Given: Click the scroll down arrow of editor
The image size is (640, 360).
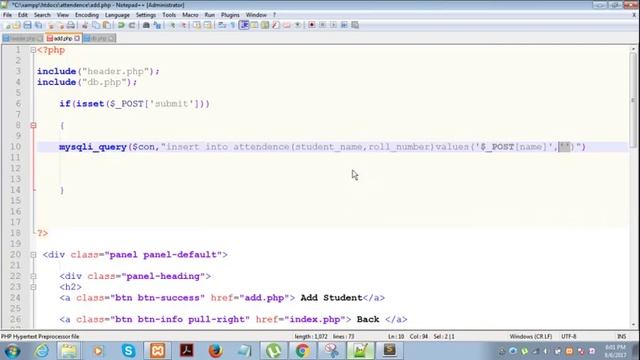Looking at the screenshot, I should click(x=633, y=325).
